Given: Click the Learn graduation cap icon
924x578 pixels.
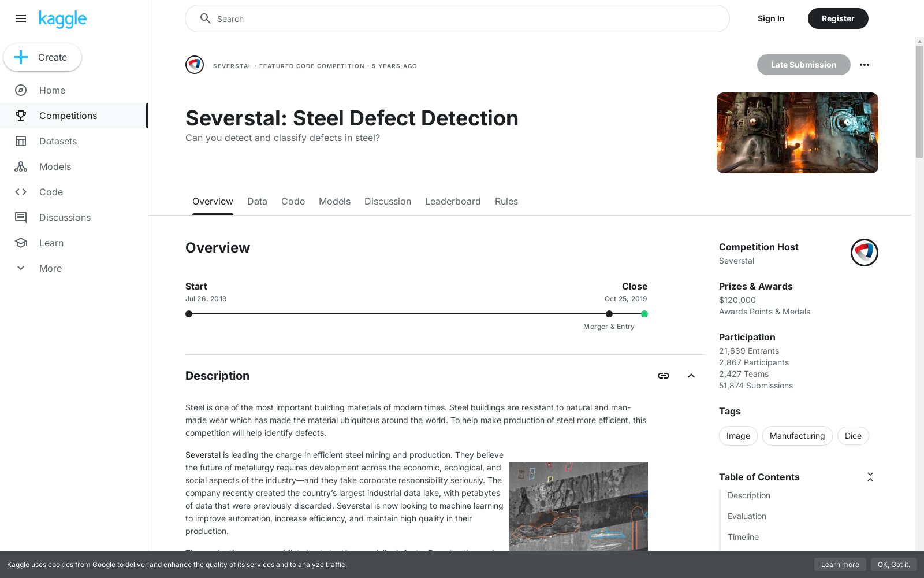Looking at the screenshot, I should tap(21, 243).
